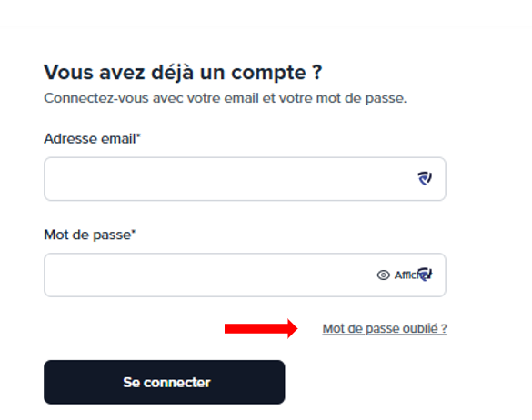Click the word compte in the heading
This screenshot has height=420, width=532.
[x=268, y=74]
